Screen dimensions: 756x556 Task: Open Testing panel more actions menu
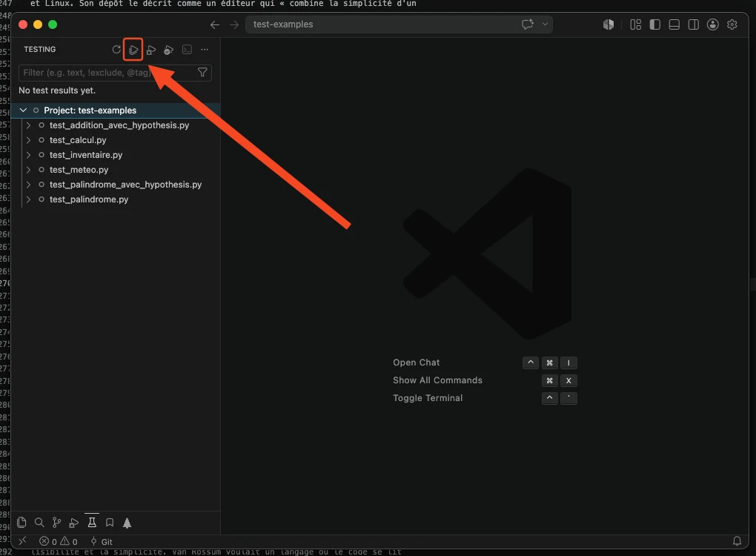coord(205,50)
